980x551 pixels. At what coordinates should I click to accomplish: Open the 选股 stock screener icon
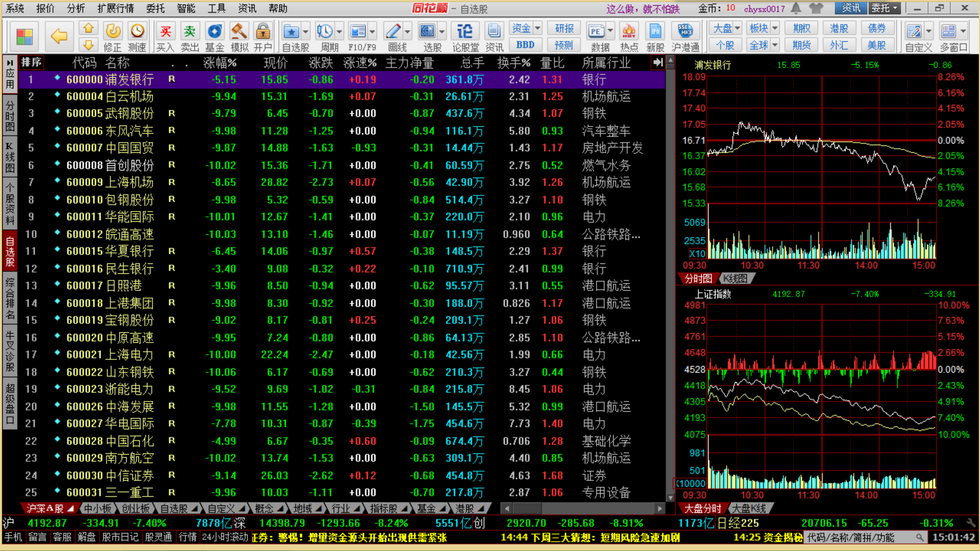point(427,32)
